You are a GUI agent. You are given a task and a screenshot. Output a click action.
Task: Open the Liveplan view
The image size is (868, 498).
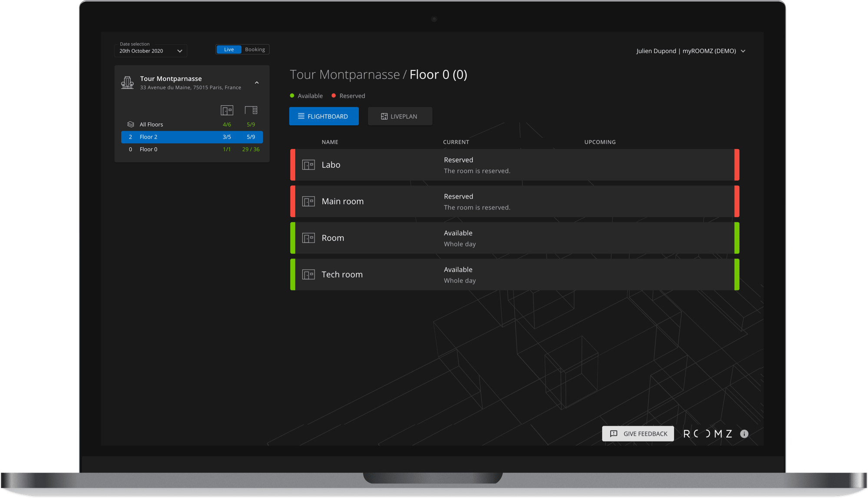pos(400,116)
